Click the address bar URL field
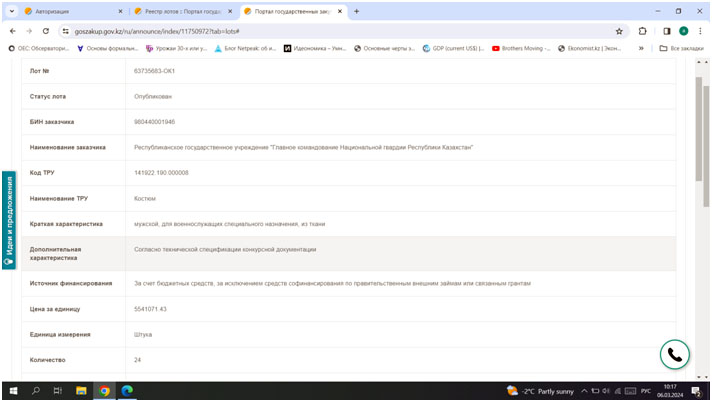The image size is (712, 402). coord(300,31)
